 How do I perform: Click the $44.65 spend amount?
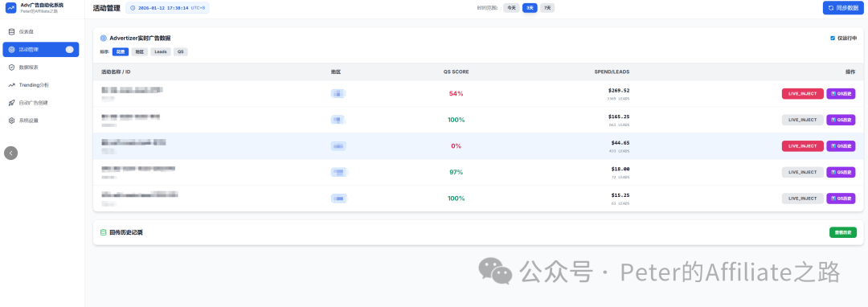(620, 143)
